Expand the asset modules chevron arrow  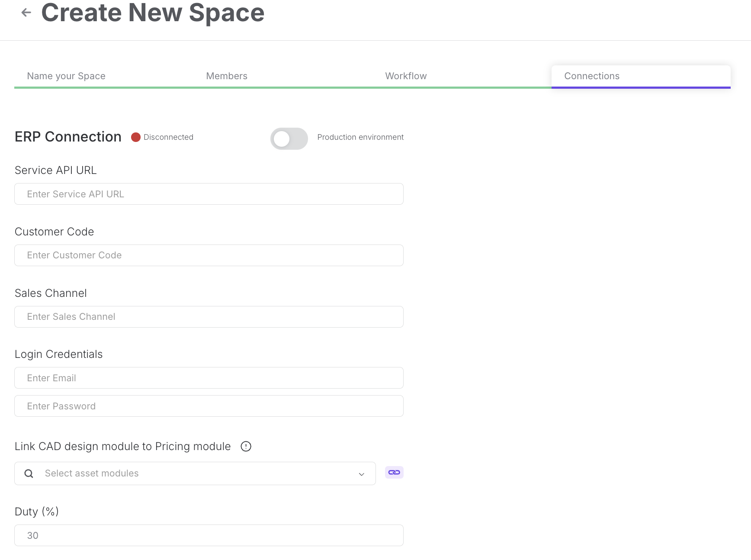click(x=362, y=474)
